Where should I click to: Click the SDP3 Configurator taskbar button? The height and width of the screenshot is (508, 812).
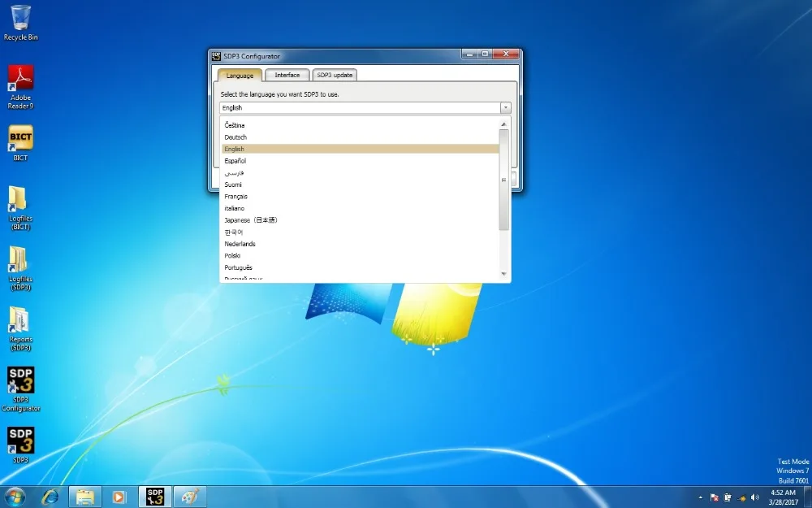tap(155, 497)
